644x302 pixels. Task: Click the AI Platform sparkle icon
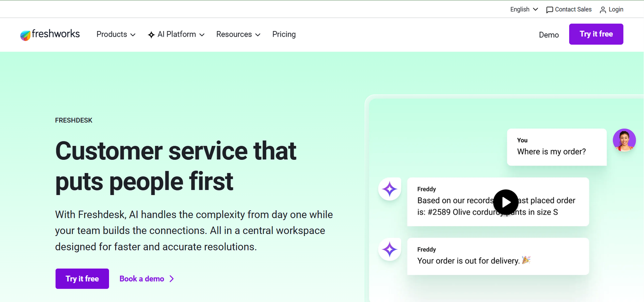[x=151, y=35]
